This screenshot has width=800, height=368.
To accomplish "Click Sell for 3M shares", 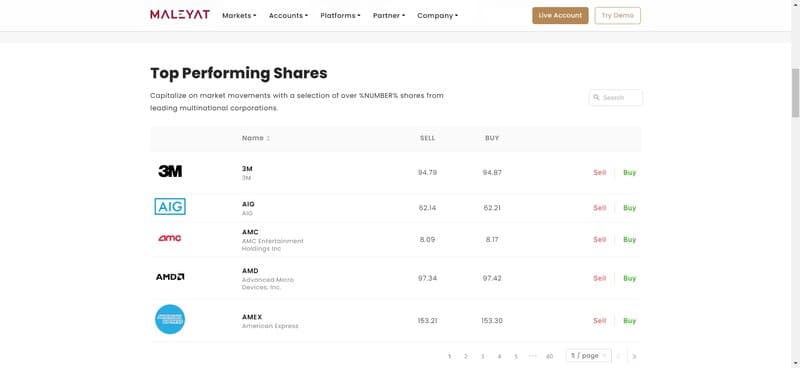I will tap(599, 173).
